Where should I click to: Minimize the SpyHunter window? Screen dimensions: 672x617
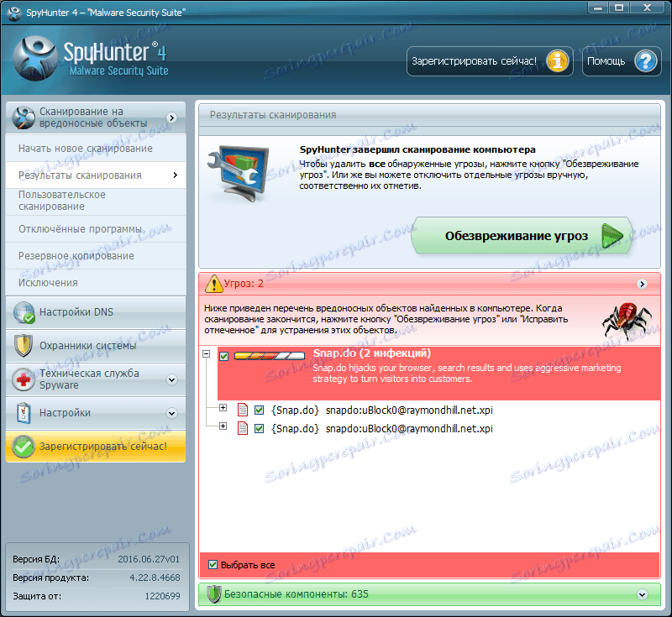[x=599, y=8]
